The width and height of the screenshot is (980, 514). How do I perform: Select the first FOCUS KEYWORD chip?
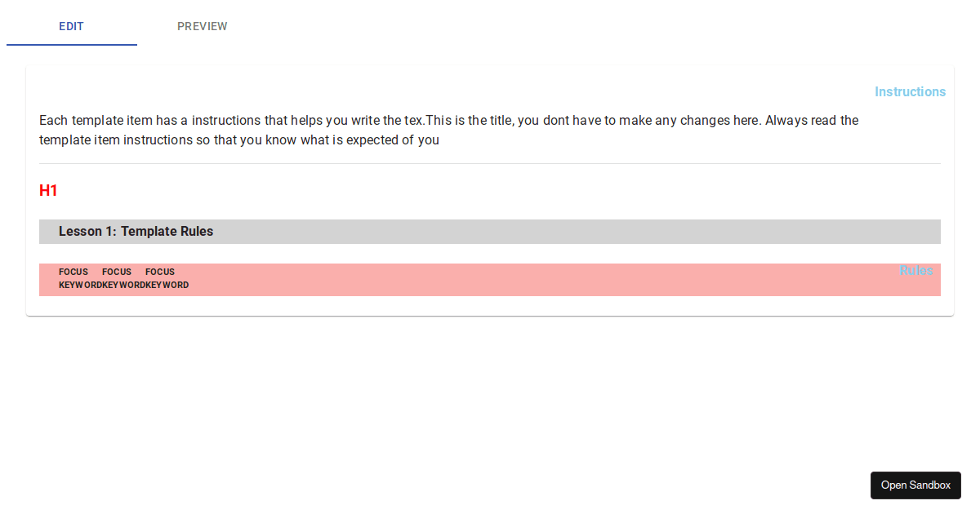pyautogui.click(x=73, y=278)
